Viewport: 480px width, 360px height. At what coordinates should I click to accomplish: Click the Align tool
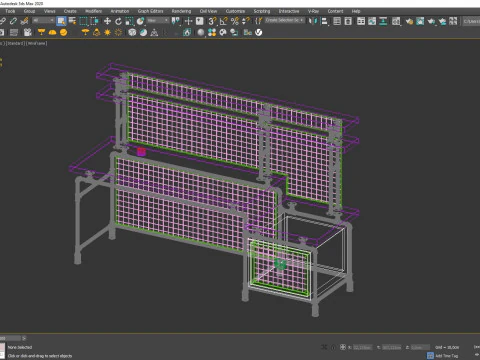point(324,21)
